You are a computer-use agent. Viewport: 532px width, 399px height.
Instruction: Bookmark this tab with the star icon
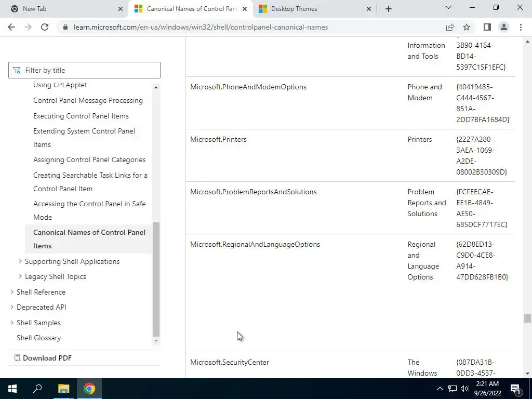(467, 27)
